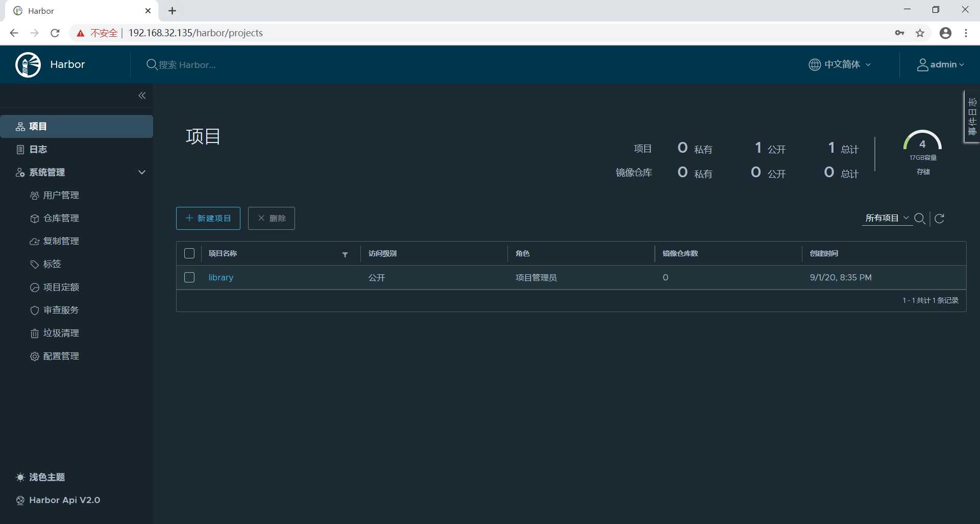This screenshot has height=524, width=980.
Task: Open 日志 in the sidebar
Action: click(38, 149)
